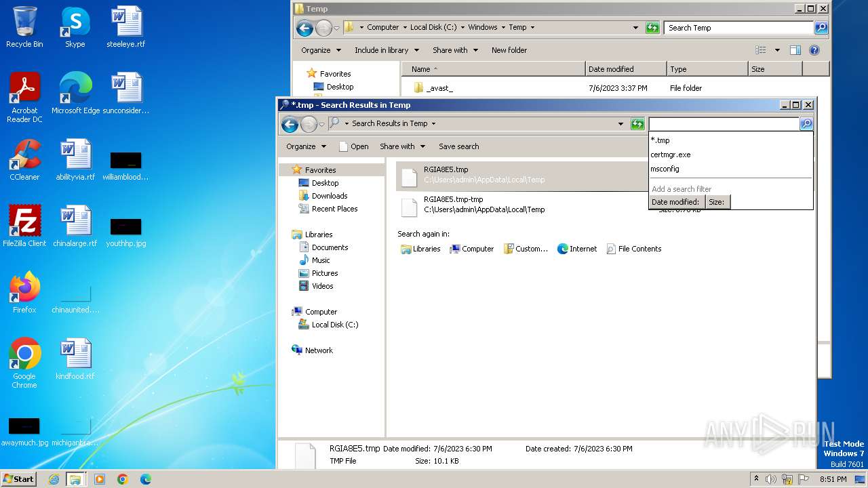Open awaymuch.jpg desktop image
The image size is (868, 488).
point(24,431)
